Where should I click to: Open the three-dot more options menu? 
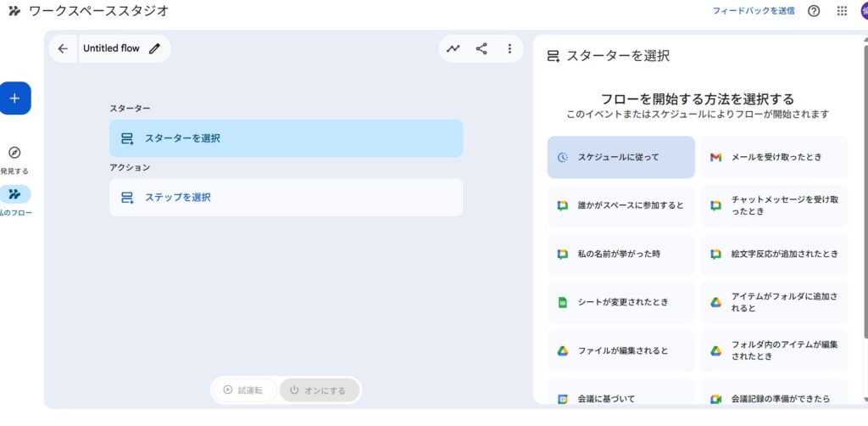click(x=509, y=49)
